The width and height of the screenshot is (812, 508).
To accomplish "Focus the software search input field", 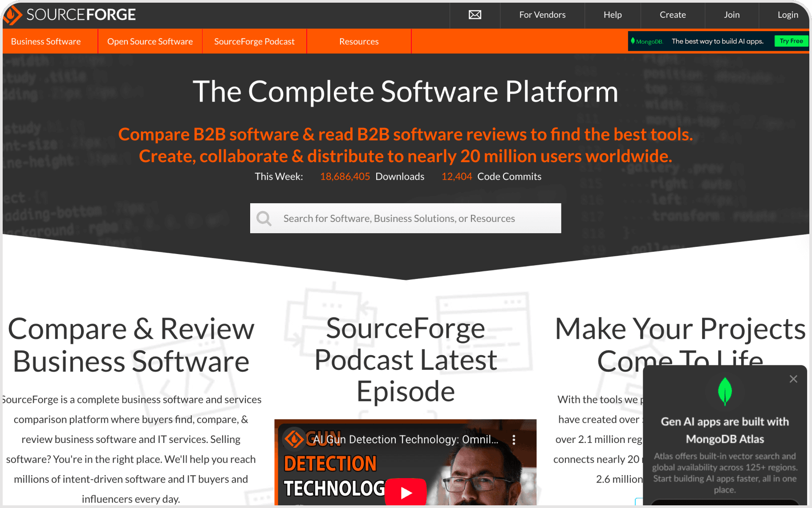I will coord(406,218).
